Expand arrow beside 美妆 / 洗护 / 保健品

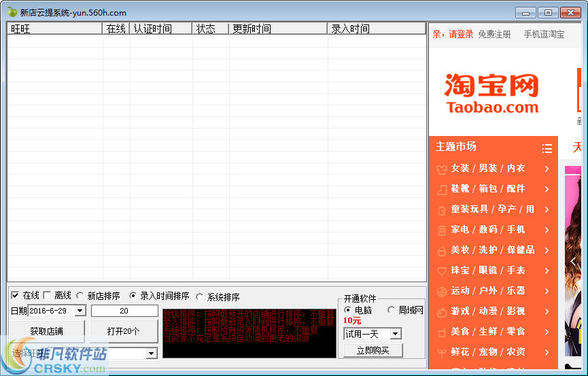pyautogui.click(x=547, y=250)
